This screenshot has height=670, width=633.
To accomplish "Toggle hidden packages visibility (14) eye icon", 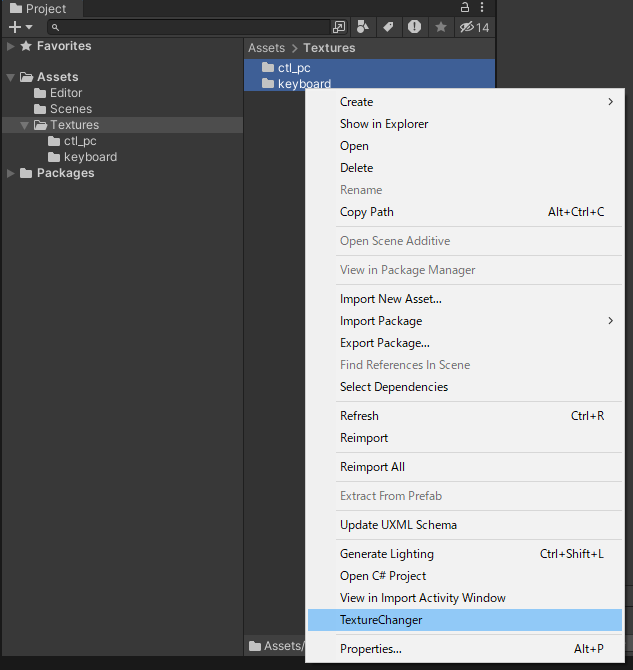I will pyautogui.click(x=474, y=27).
